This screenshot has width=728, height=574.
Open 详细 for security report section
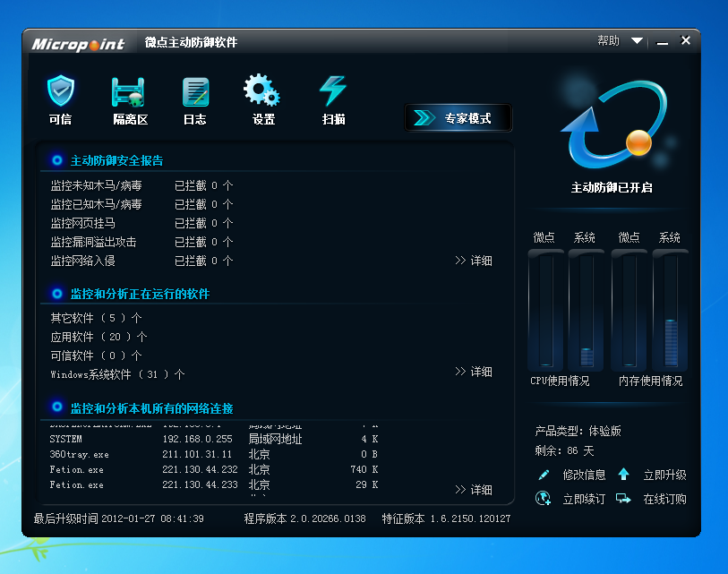(481, 261)
